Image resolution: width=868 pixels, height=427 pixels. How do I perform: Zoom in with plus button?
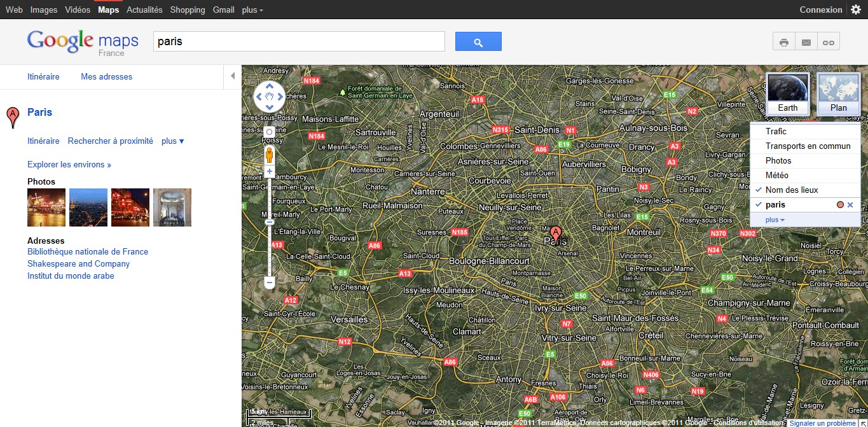pos(270,172)
